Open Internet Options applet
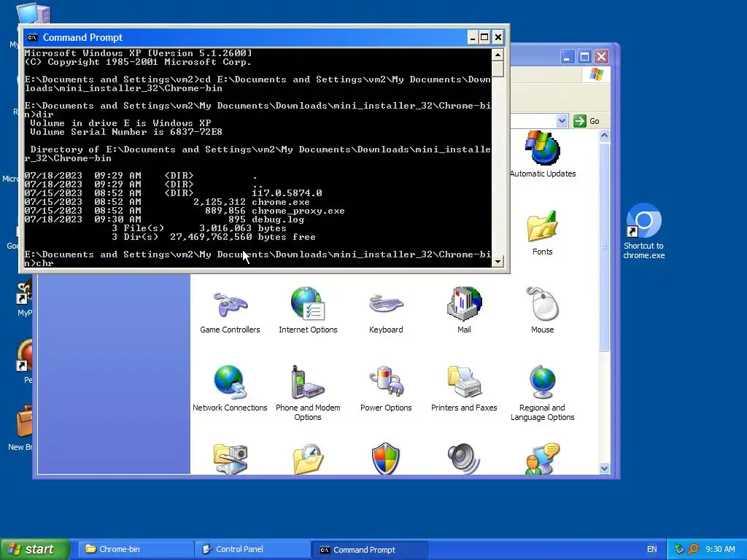This screenshot has width=747, height=560. coord(308,311)
